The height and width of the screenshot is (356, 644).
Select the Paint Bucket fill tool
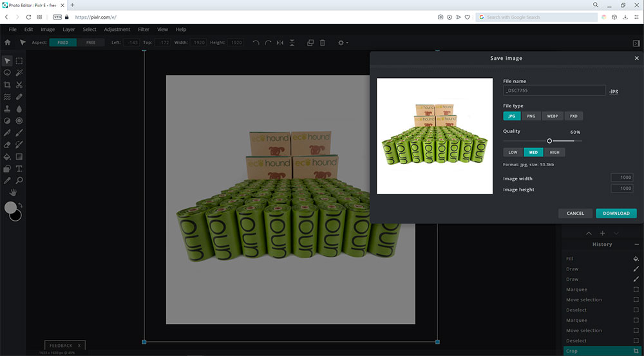[x=7, y=156]
